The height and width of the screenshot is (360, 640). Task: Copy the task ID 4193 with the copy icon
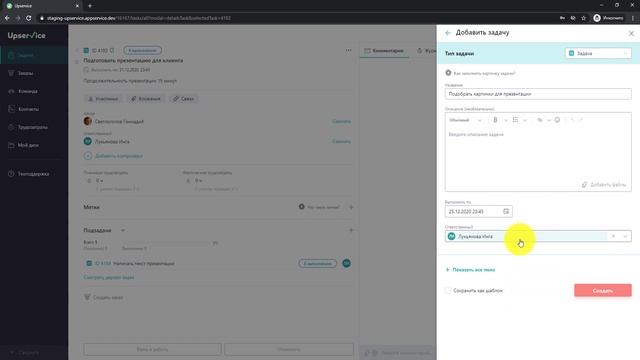point(112,50)
